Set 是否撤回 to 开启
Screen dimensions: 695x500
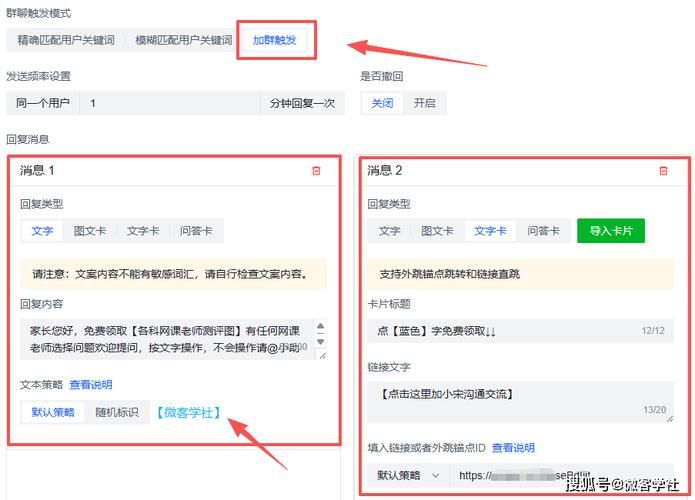tap(425, 103)
